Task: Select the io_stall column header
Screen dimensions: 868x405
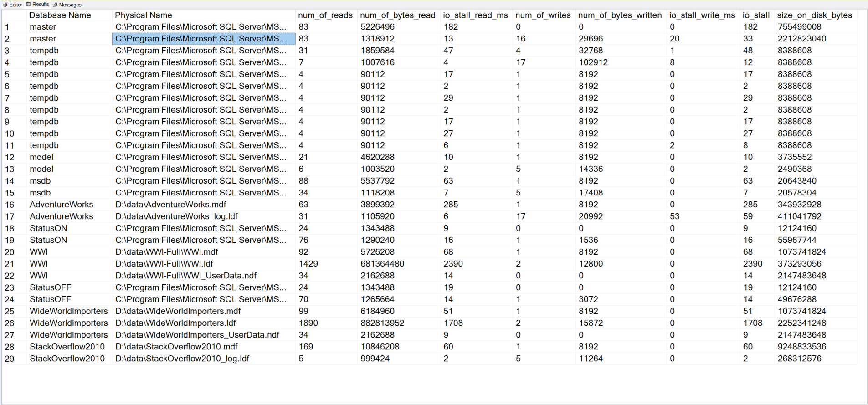Action: pyautogui.click(x=756, y=15)
